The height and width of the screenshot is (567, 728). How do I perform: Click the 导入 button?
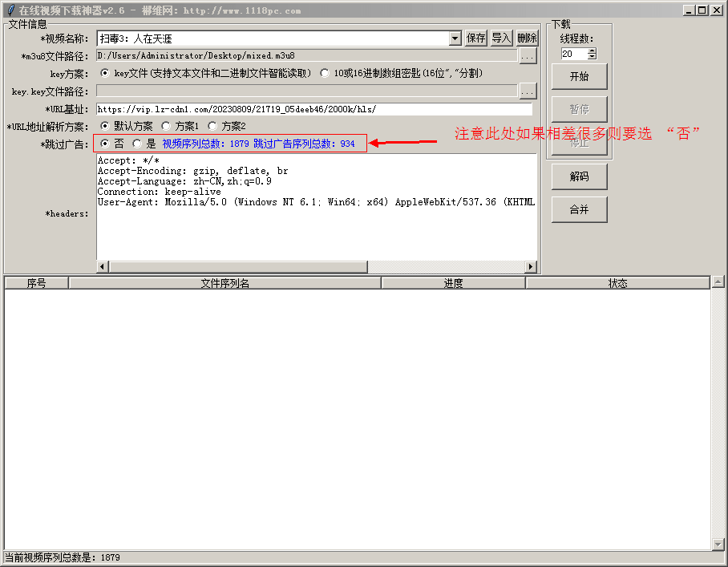click(501, 38)
